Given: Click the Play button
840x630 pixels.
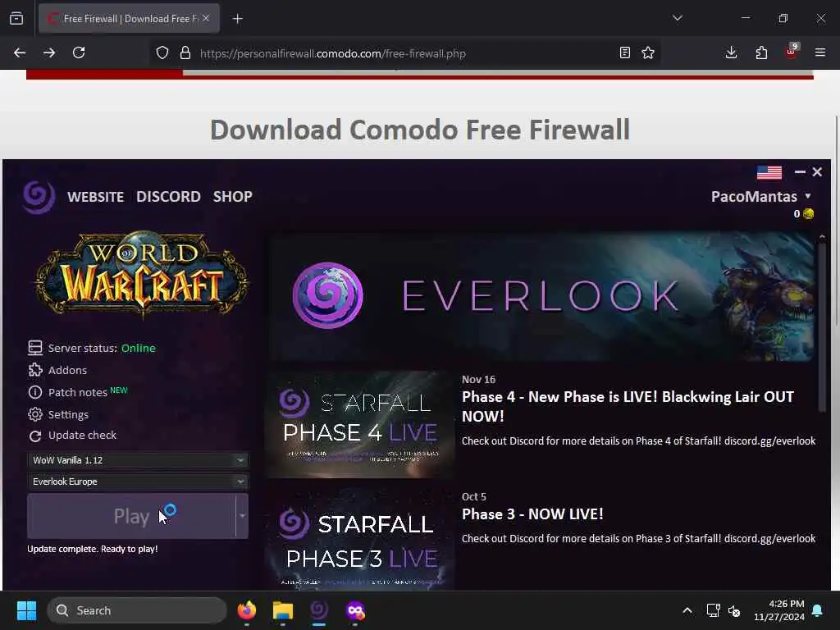Looking at the screenshot, I should click(131, 516).
